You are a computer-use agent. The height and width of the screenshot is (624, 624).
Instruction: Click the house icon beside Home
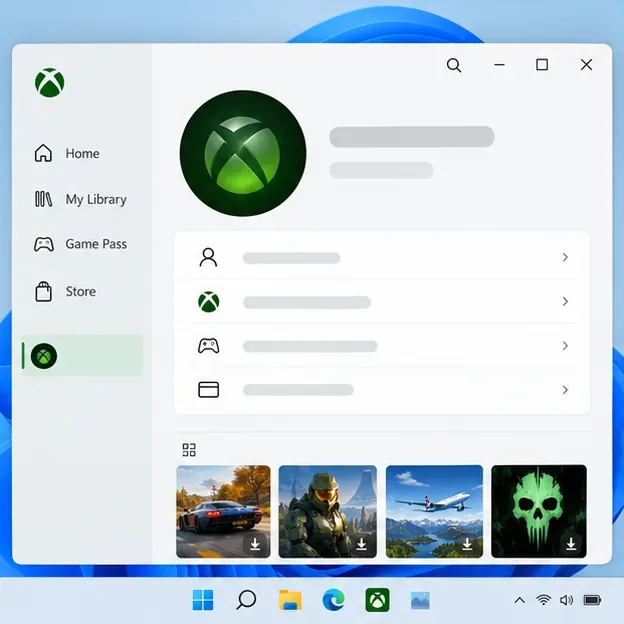[43, 153]
